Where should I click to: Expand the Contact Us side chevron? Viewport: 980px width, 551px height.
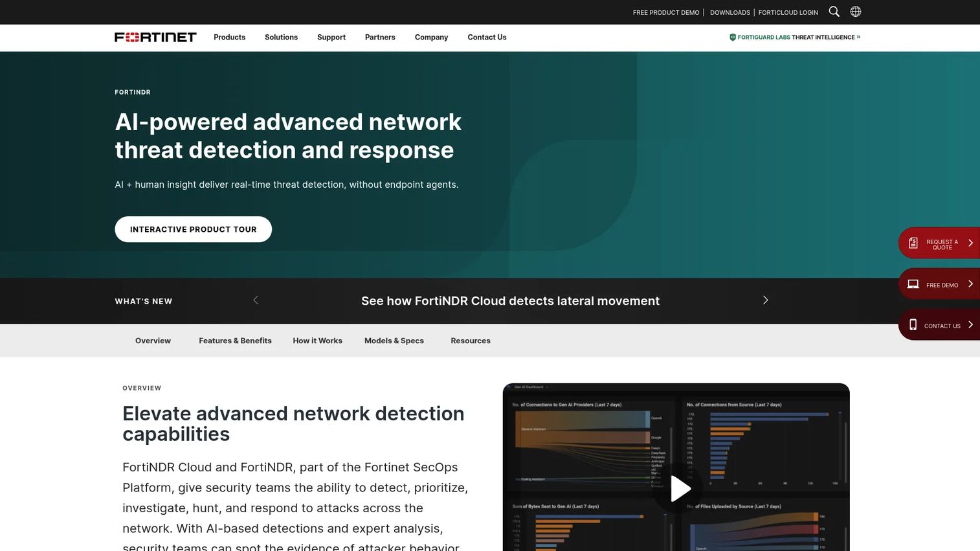tap(970, 325)
